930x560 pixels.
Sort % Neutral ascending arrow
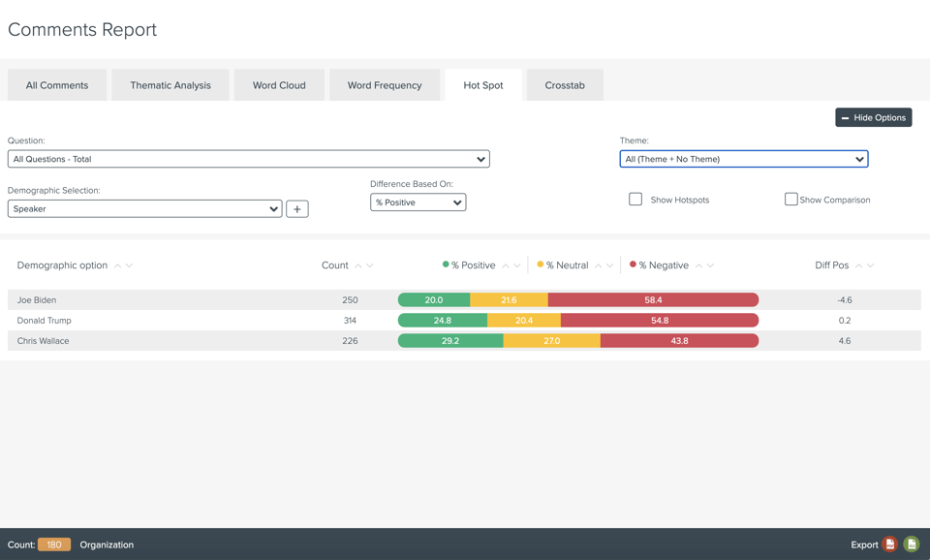tap(599, 265)
